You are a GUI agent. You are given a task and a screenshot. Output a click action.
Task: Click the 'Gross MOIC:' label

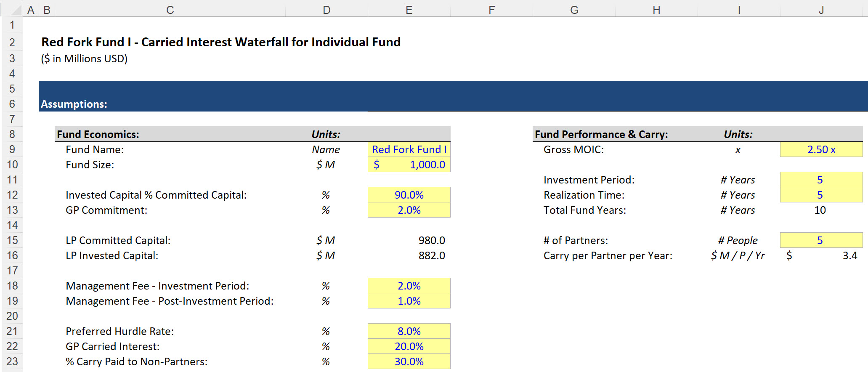click(573, 149)
